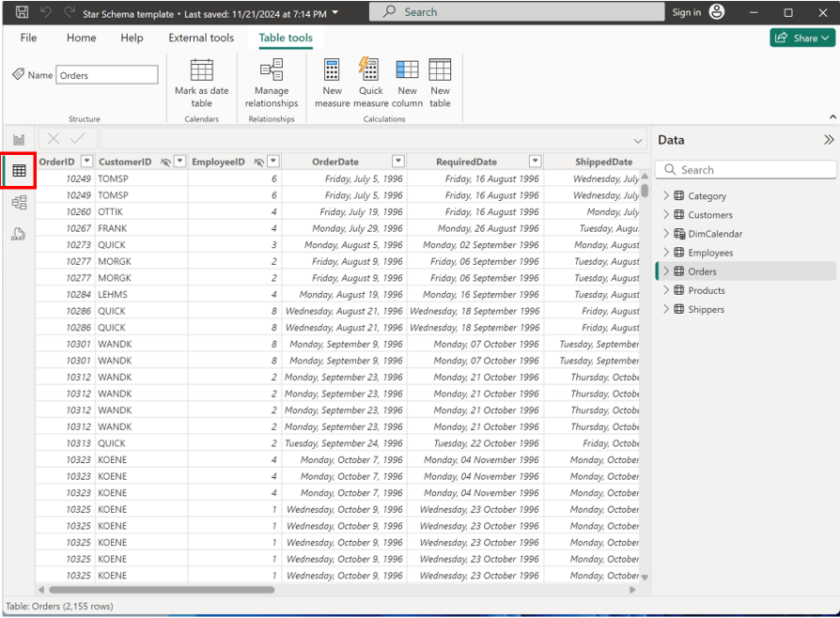Expand the DimCalendar table tree

[x=666, y=234]
